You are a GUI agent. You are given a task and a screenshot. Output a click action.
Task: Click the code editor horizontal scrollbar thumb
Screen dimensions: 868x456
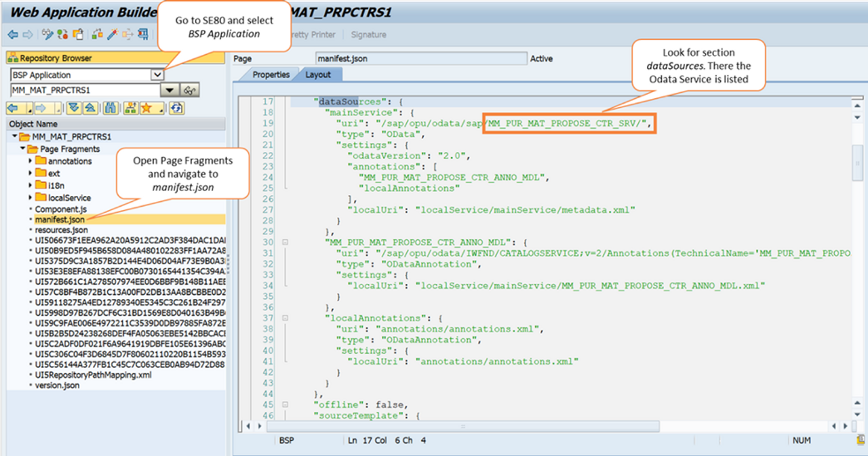[464, 427]
